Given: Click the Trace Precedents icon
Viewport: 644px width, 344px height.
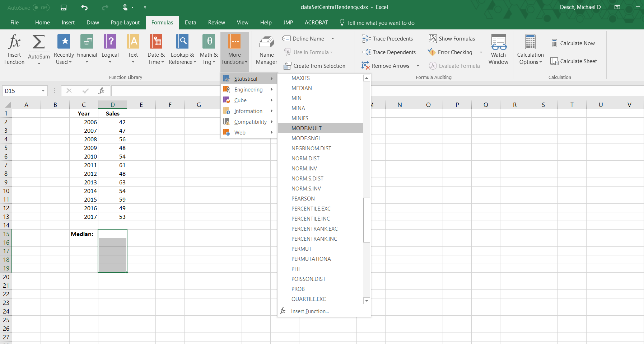Looking at the screenshot, I should click(367, 39).
